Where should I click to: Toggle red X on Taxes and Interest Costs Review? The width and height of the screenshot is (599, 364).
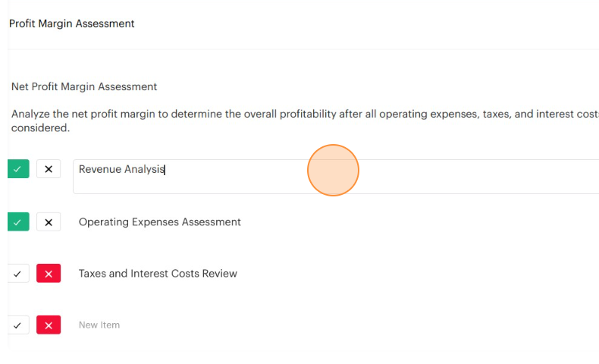pos(49,274)
